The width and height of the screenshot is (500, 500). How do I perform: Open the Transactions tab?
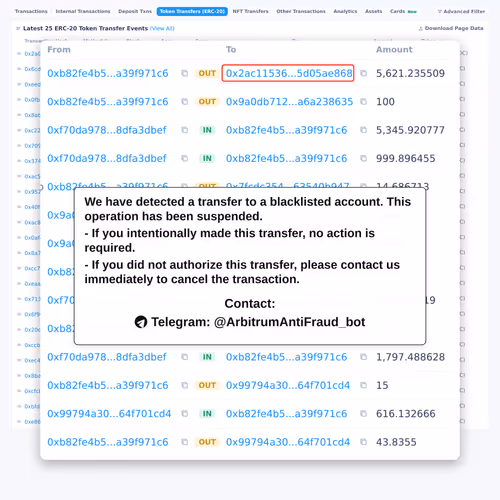click(x=31, y=11)
